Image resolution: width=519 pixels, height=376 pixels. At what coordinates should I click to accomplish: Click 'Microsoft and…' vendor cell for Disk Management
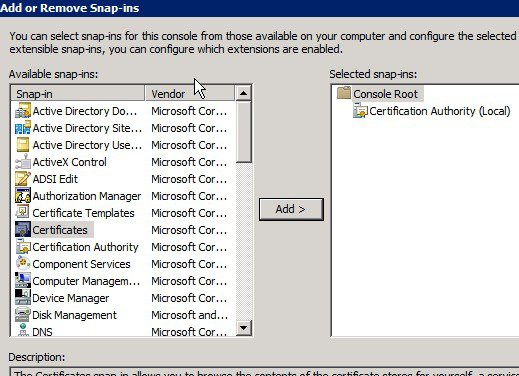[x=189, y=315]
